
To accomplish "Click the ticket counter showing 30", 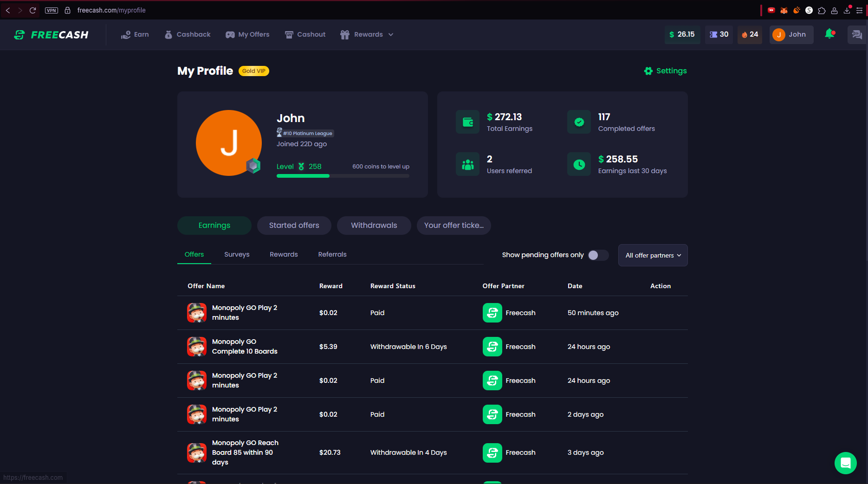I will click(719, 35).
